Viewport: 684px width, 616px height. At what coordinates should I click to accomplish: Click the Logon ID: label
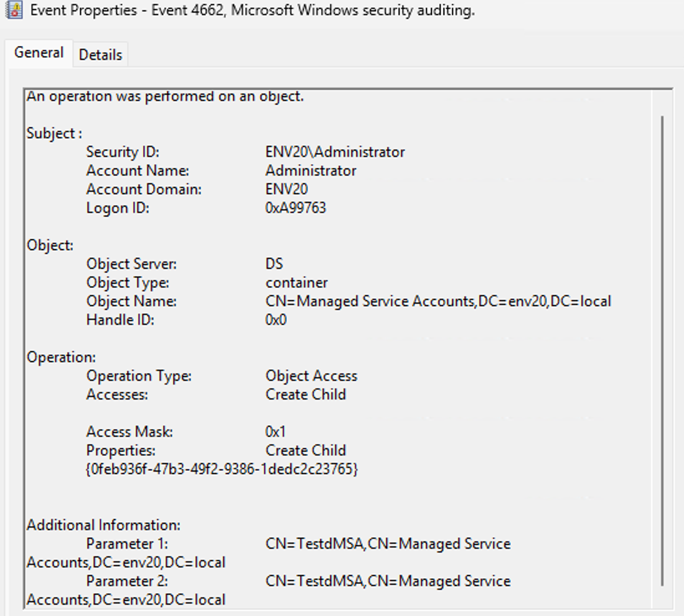coord(118,208)
